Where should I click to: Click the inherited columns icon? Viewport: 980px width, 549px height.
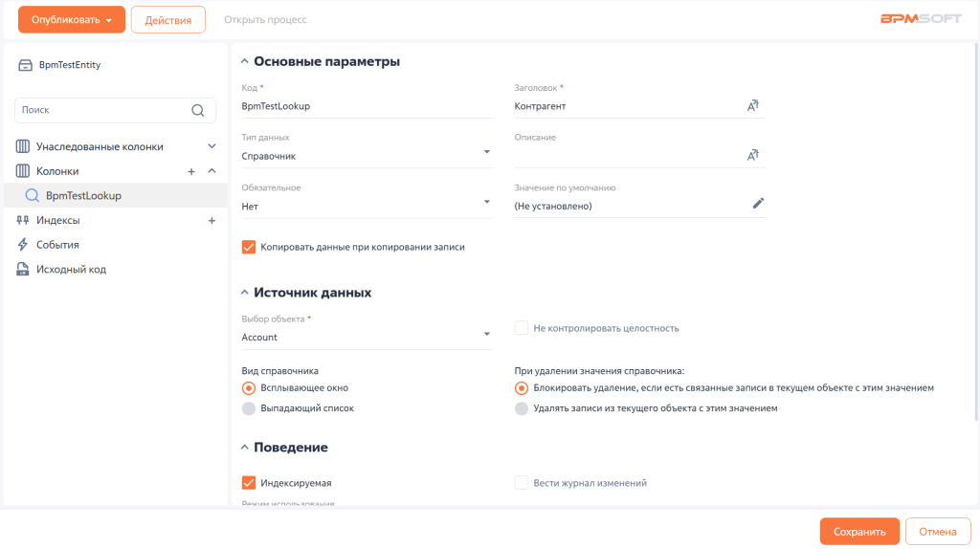(x=23, y=146)
